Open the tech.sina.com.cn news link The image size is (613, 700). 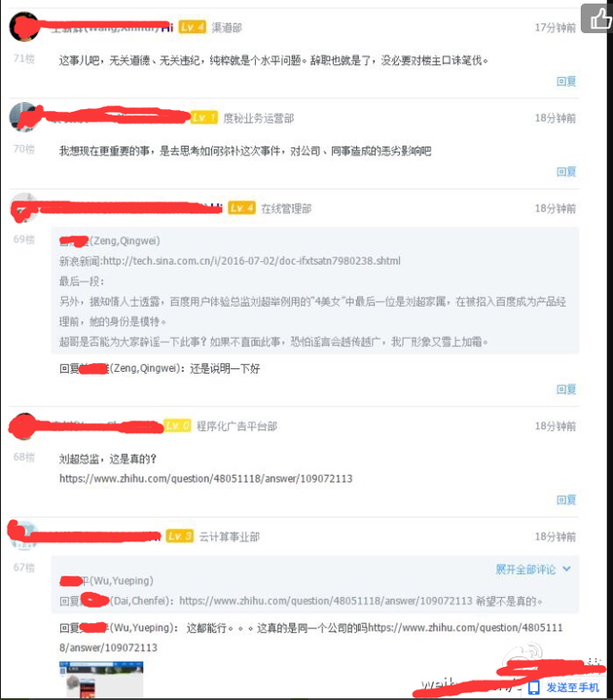252,261
